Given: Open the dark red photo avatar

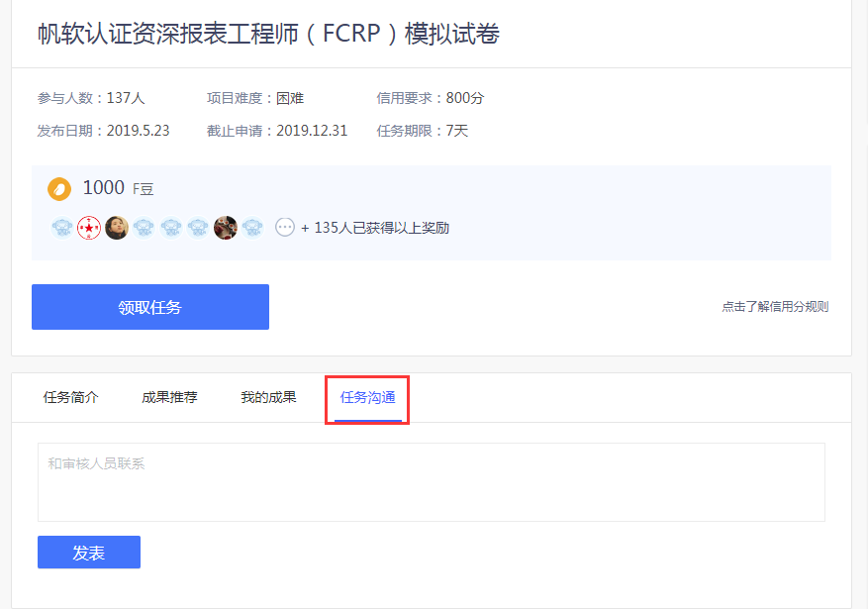Looking at the screenshot, I should pos(226,228).
